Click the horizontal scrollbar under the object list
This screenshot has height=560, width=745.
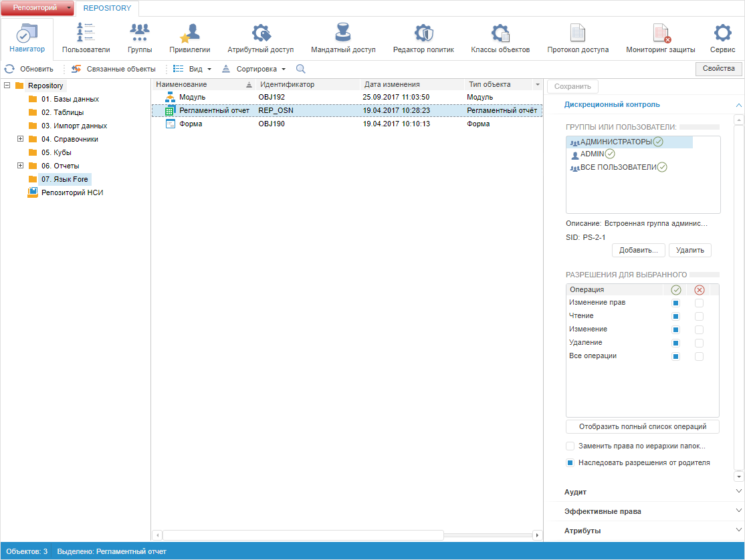coord(302,535)
